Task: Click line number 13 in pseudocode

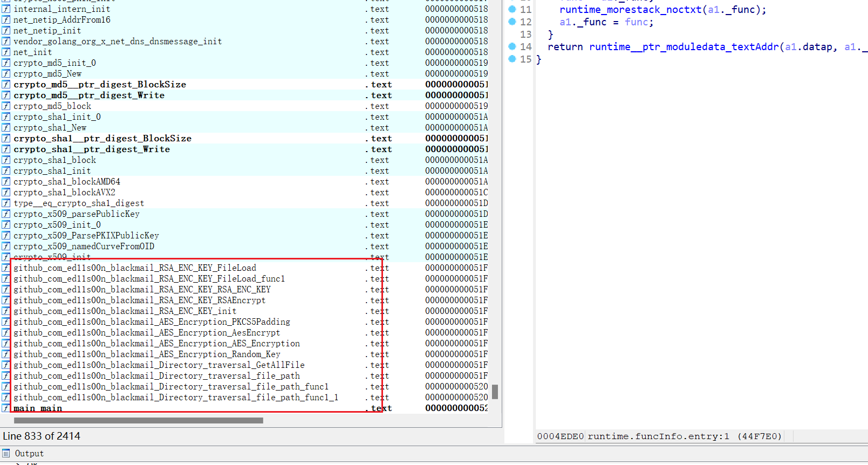Action: tap(526, 34)
